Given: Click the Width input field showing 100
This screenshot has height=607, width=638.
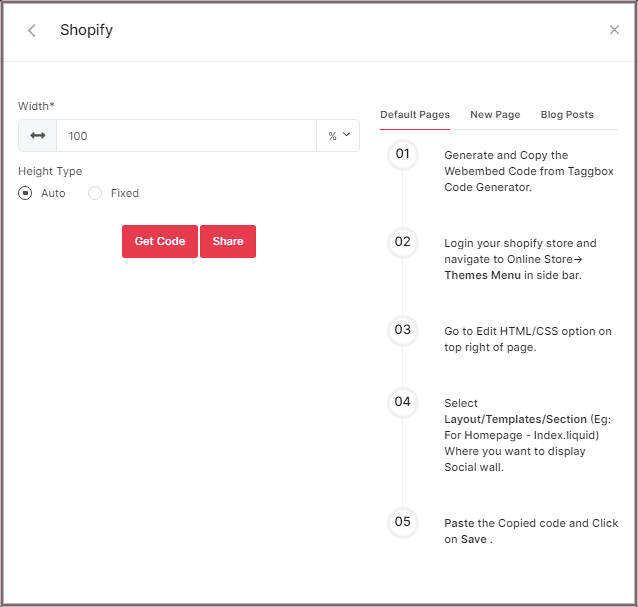Looking at the screenshot, I should click(x=185, y=136).
